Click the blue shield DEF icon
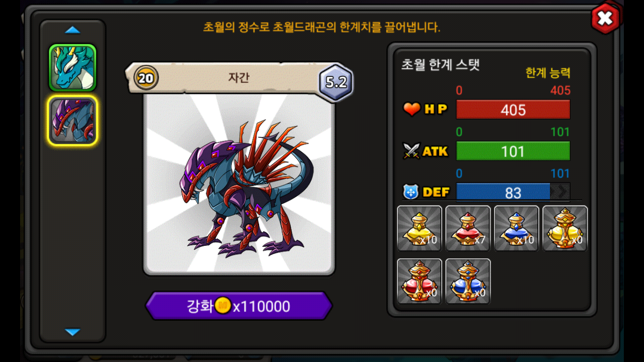Screen dimensions: 644x362 (411, 192)
